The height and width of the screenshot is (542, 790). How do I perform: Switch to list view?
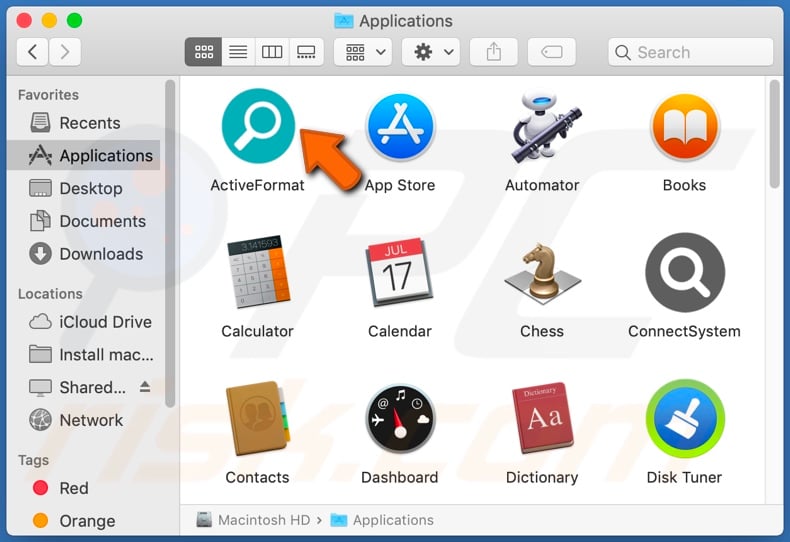click(x=238, y=52)
